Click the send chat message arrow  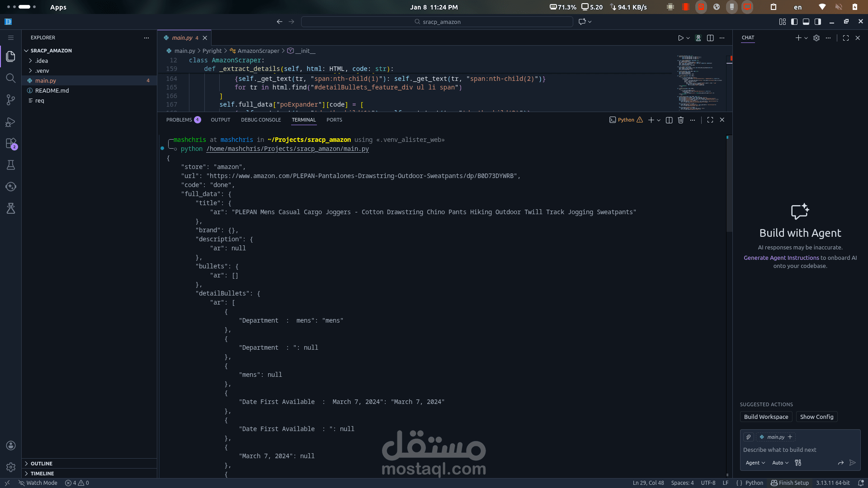pyautogui.click(x=853, y=463)
